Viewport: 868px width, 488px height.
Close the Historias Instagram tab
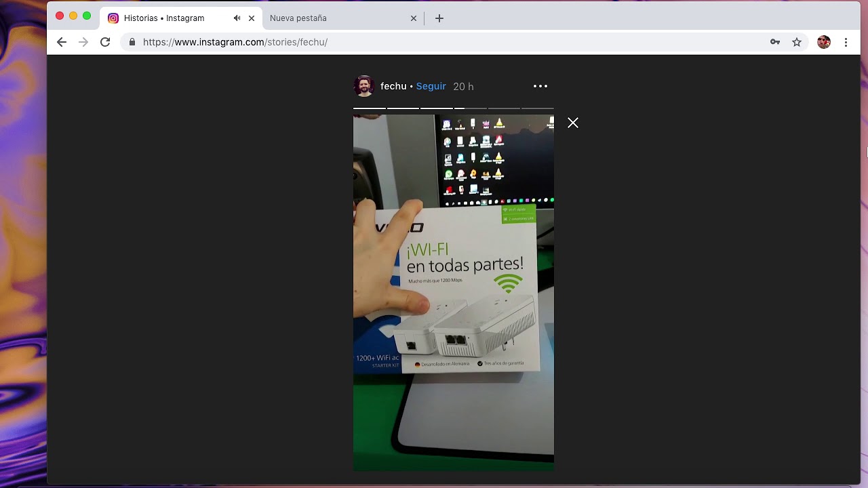[252, 18]
